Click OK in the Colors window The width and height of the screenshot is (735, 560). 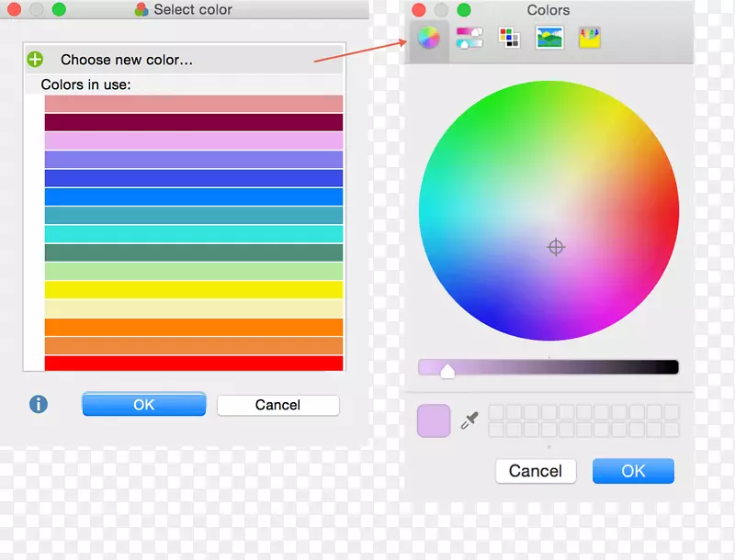click(633, 471)
